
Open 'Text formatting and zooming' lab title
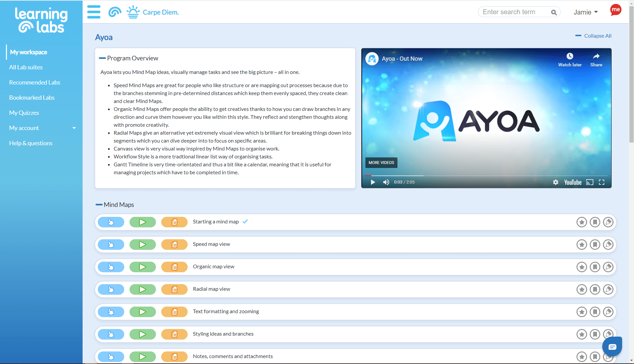[226, 312]
